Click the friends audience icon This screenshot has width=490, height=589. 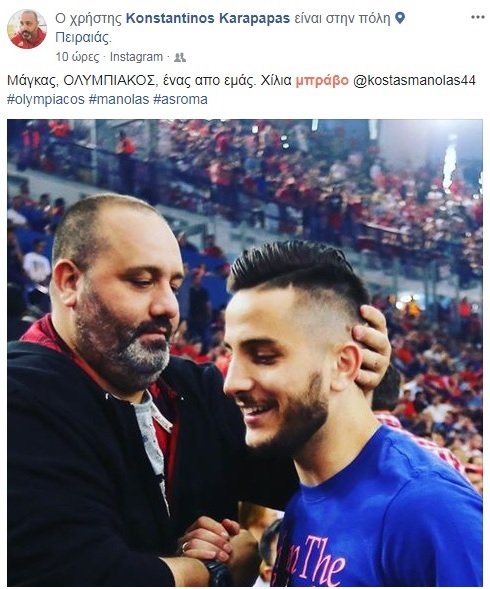(180, 57)
